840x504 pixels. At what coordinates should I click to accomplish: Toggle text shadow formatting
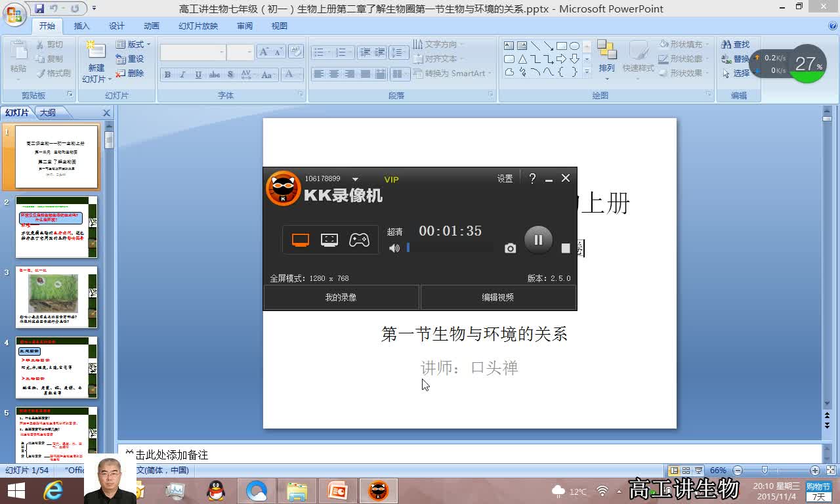pyautogui.click(x=230, y=75)
